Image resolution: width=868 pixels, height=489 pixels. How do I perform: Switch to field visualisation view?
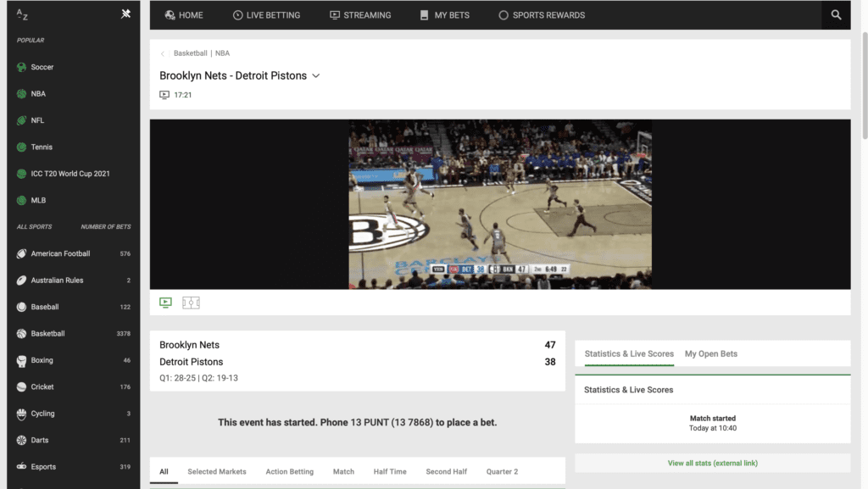(191, 303)
